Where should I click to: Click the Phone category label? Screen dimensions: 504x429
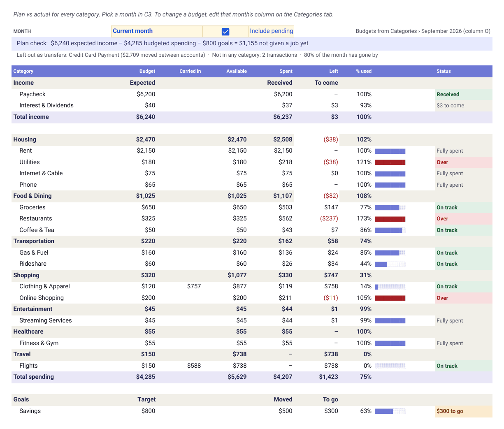tap(28, 185)
